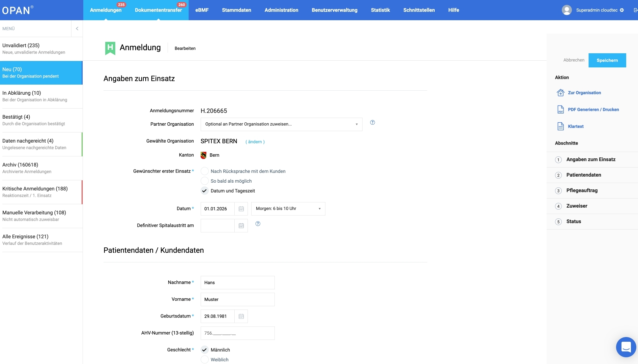
Task: Go to the Dokumententransfer tab
Action: pos(158,10)
